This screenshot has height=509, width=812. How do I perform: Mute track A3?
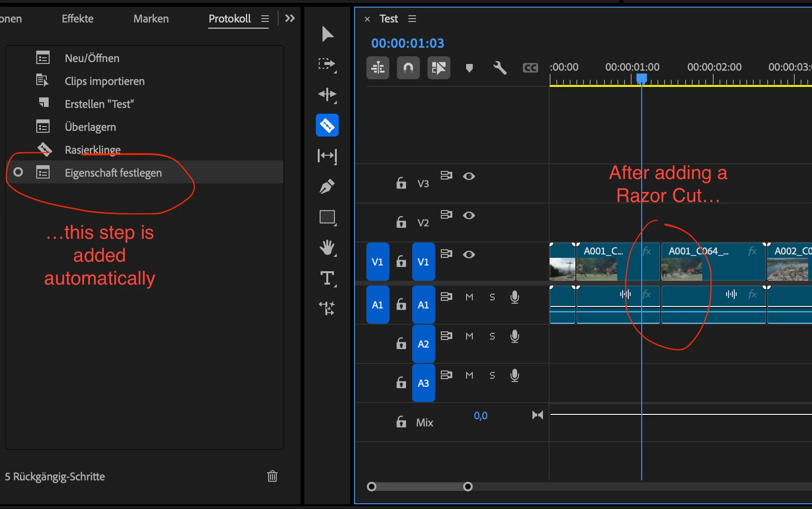click(469, 375)
